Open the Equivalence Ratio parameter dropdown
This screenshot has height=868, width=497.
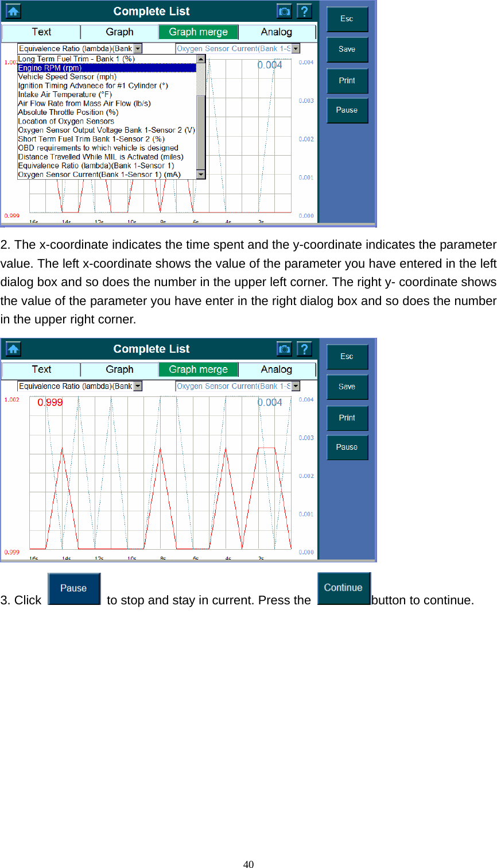point(137,48)
